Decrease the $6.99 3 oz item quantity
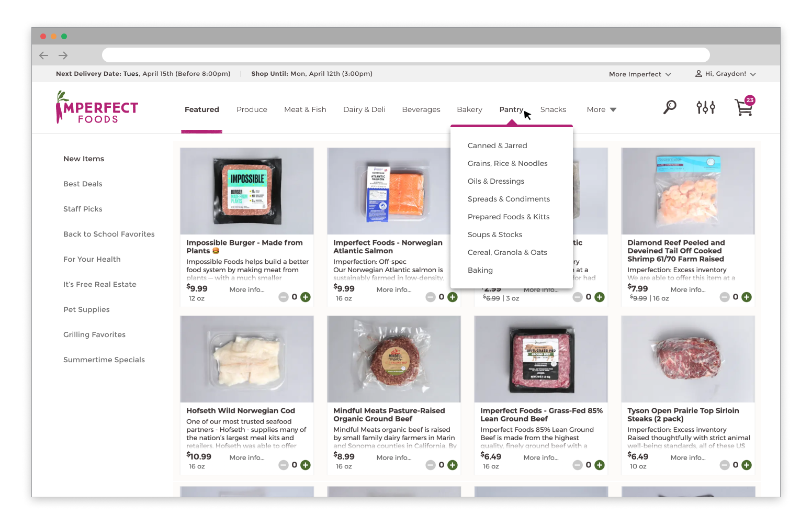The width and height of the screenshot is (812, 525). click(578, 297)
